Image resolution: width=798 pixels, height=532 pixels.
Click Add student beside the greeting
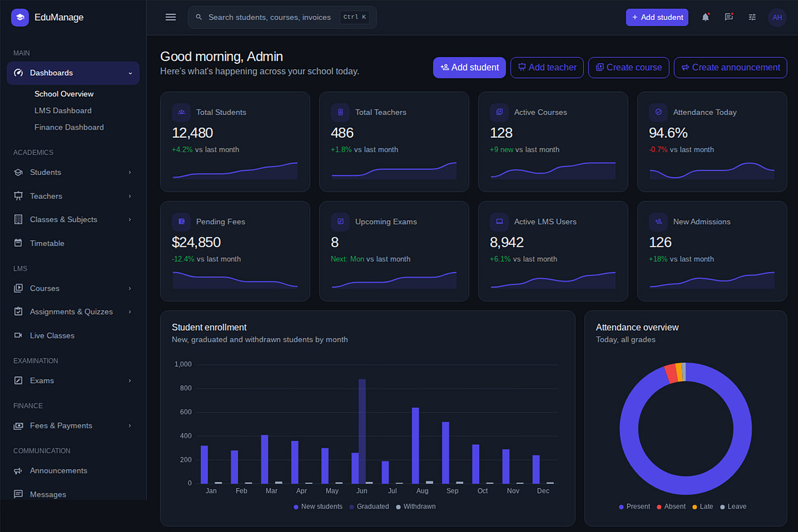(x=469, y=67)
